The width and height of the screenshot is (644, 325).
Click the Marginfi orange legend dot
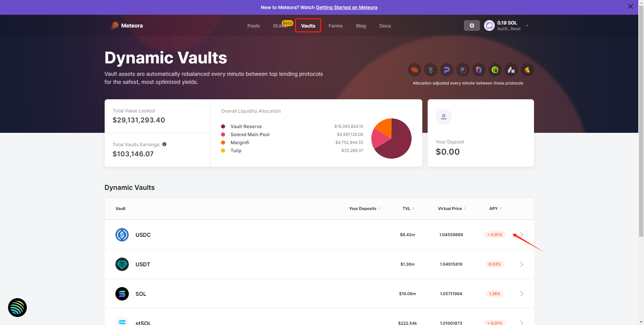point(223,143)
